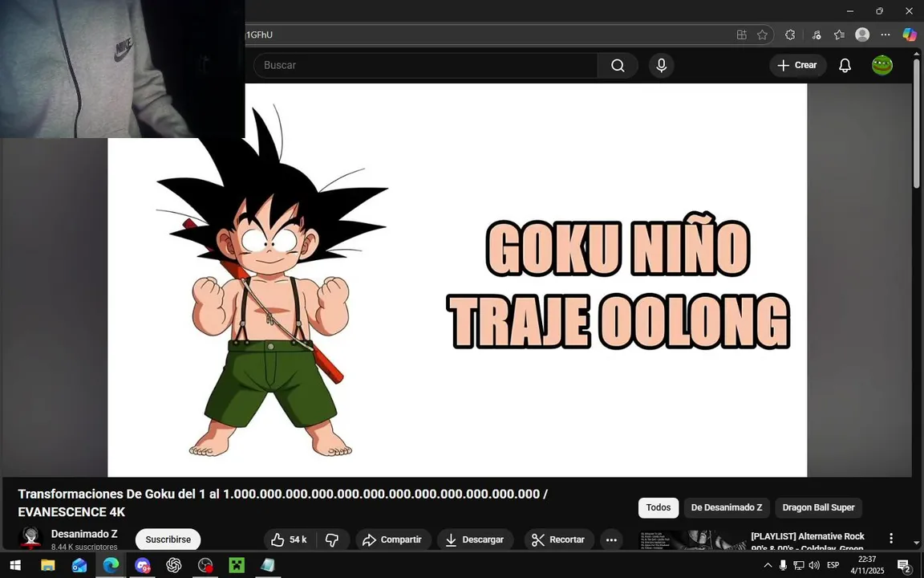Open the clock showing 22:37

point(867,566)
